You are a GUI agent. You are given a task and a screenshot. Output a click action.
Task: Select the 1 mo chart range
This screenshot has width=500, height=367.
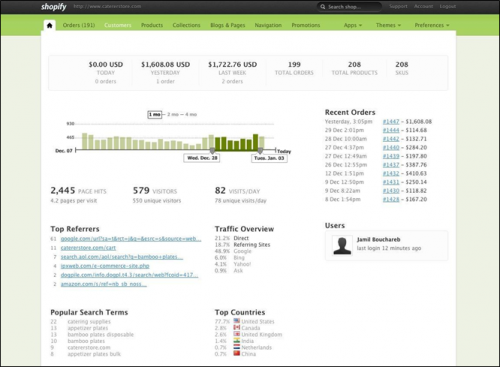click(155, 115)
